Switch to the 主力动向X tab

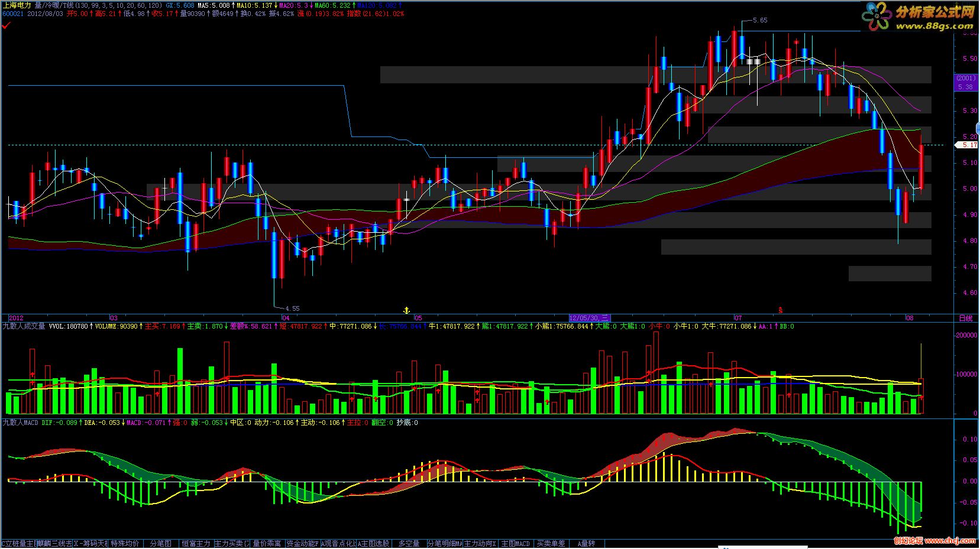coord(480,543)
